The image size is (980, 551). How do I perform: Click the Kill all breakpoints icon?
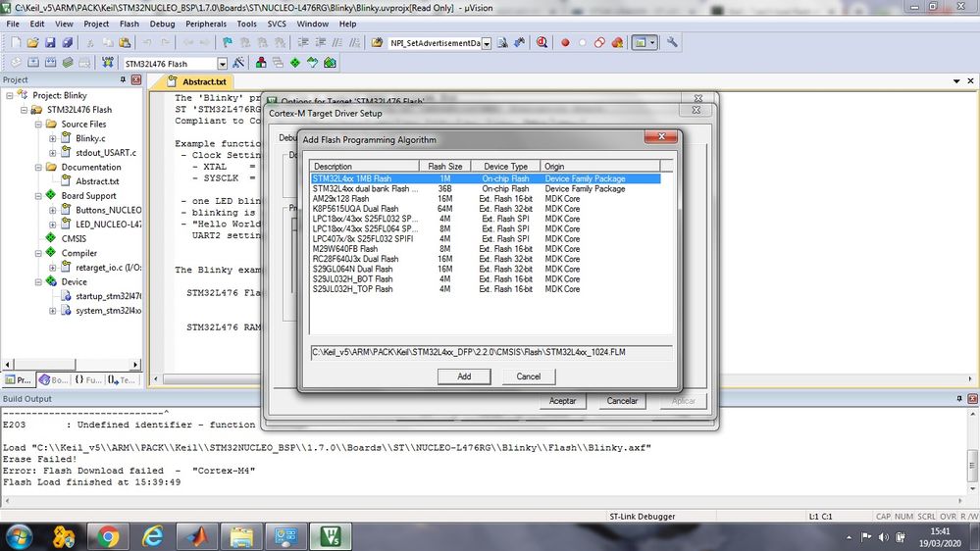click(x=617, y=42)
